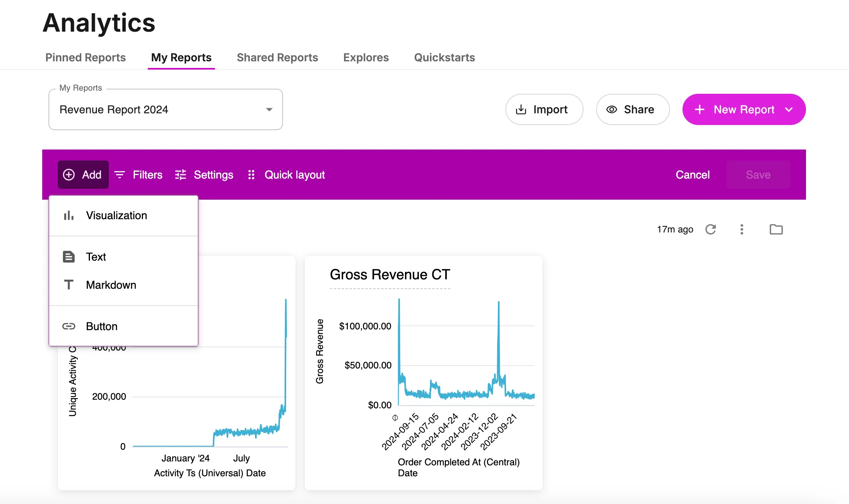Click the $100,000.00 axis label

[x=365, y=326]
